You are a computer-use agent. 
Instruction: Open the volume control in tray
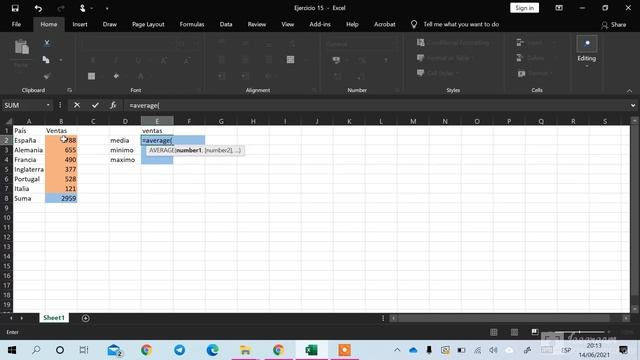click(493, 350)
